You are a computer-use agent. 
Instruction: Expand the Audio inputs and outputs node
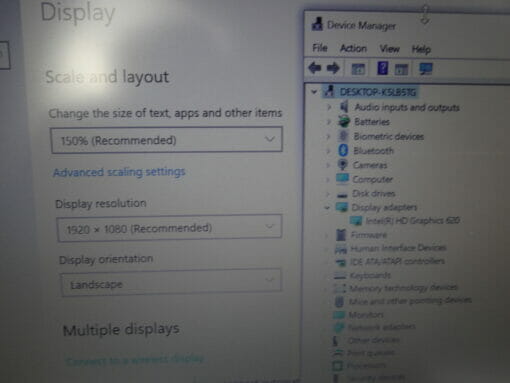point(329,107)
